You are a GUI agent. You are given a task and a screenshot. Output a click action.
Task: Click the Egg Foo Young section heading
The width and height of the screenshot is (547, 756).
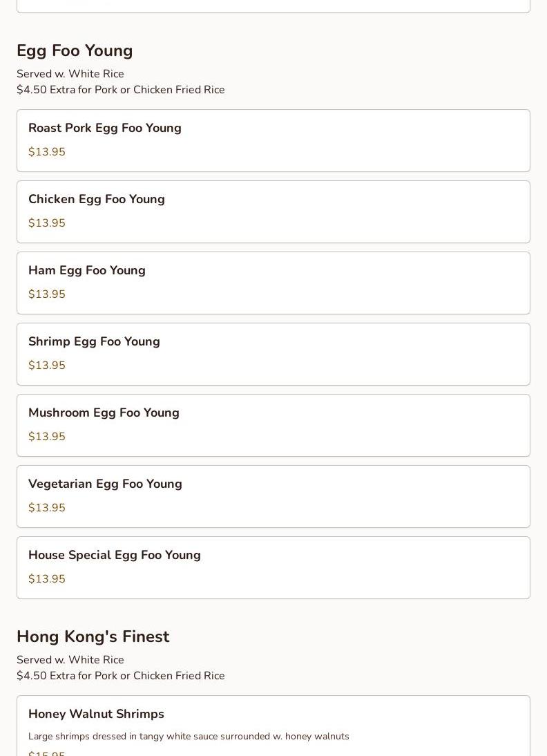pyautogui.click(x=75, y=51)
